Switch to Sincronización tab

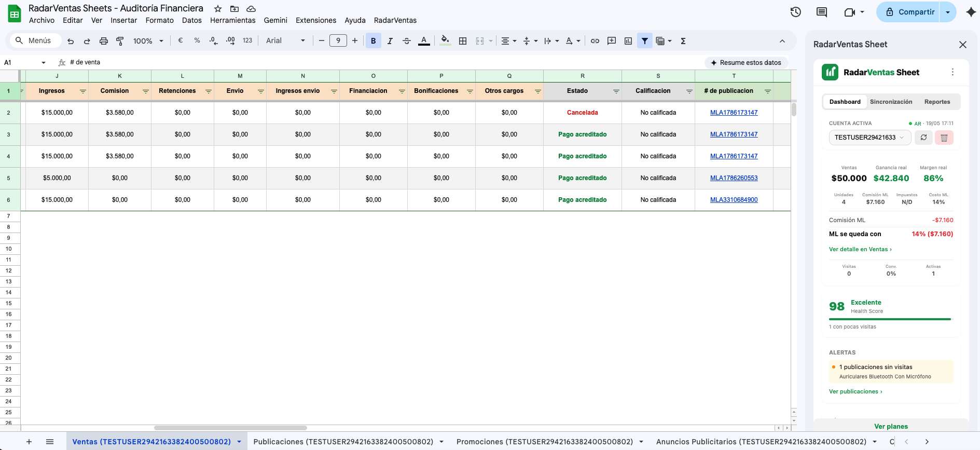[891, 102]
